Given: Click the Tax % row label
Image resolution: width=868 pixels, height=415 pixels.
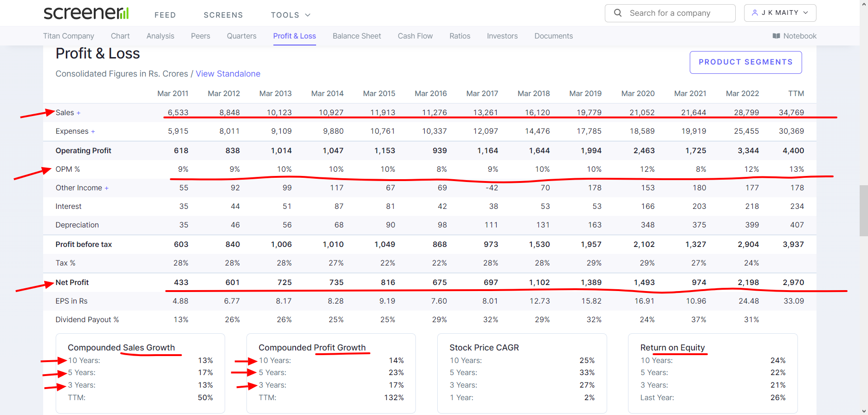Looking at the screenshot, I should [x=65, y=263].
